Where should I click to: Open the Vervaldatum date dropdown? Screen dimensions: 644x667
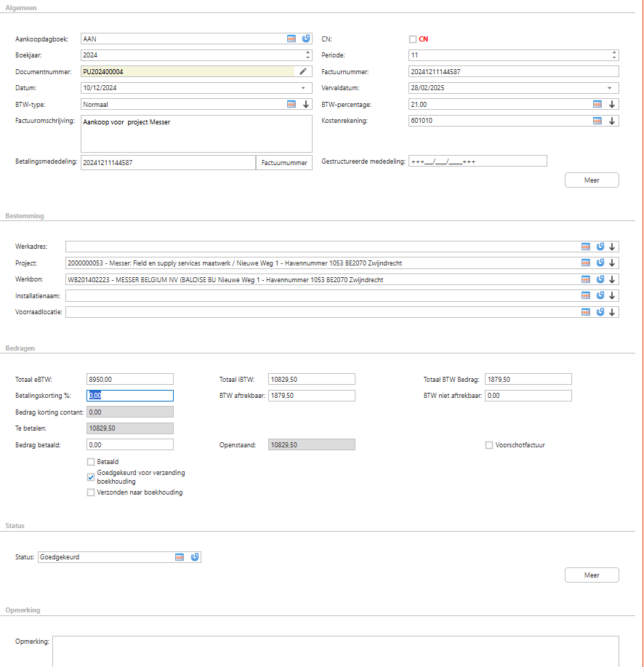pos(610,88)
